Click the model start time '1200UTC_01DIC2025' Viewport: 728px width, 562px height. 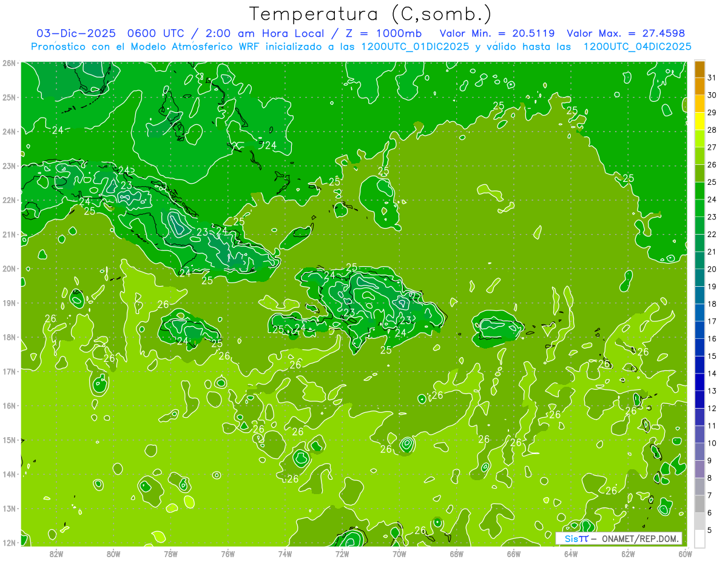click(415, 47)
